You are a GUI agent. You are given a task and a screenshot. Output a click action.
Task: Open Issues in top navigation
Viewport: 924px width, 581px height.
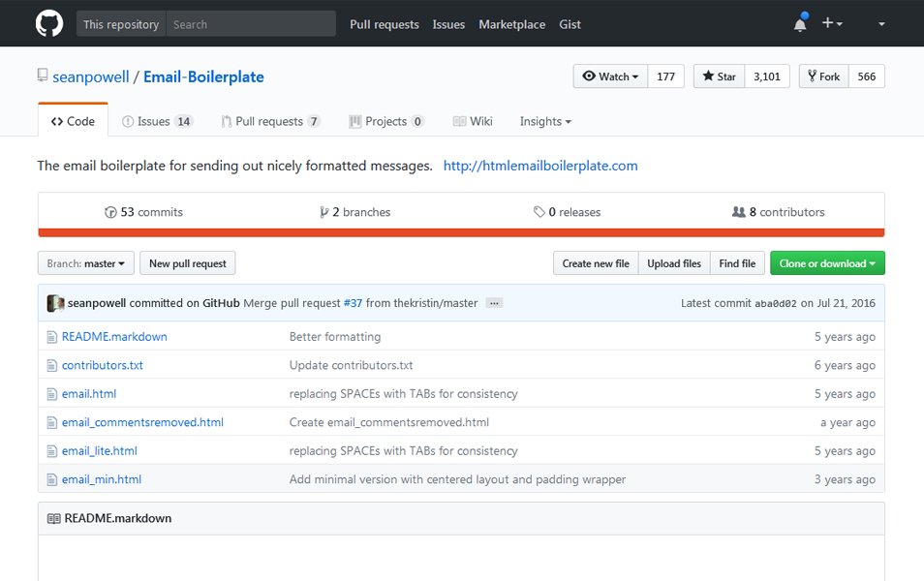[448, 24]
